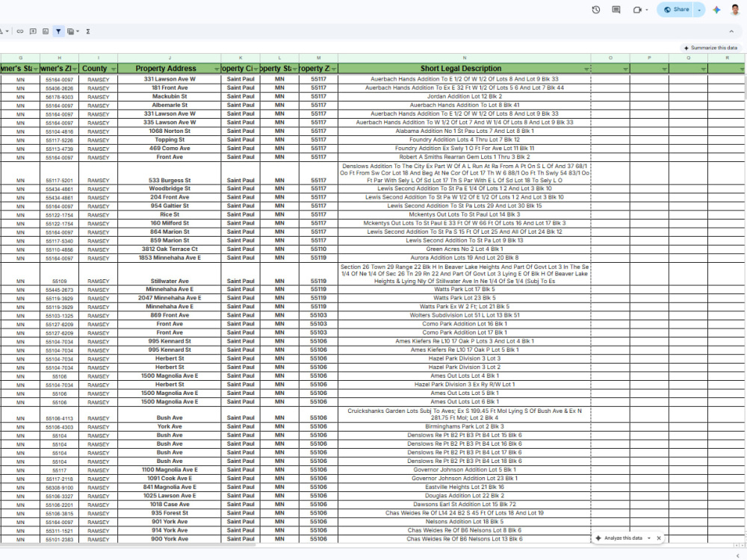Click the horizontal scrollbar at bottom
The width and height of the screenshot is (747, 560).
(x=128, y=545)
